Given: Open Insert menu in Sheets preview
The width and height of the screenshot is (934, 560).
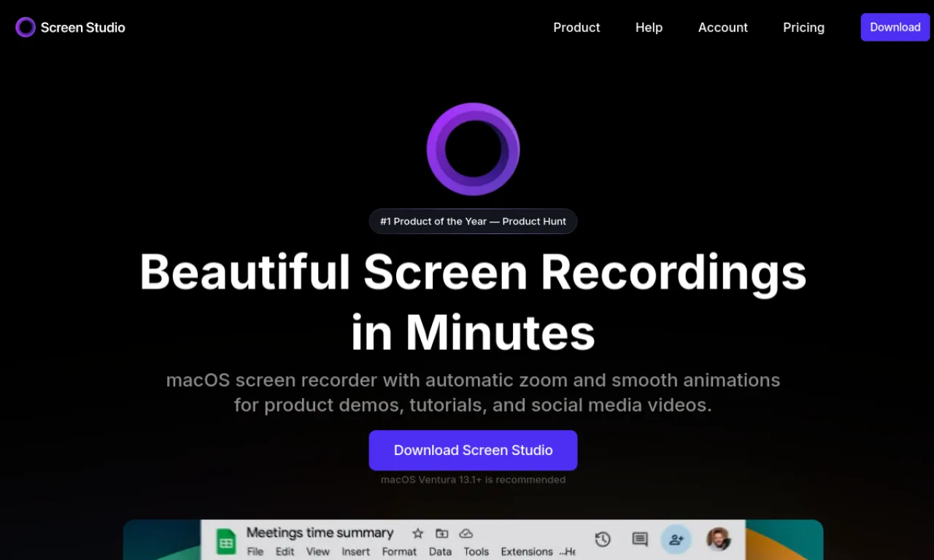Looking at the screenshot, I should (x=356, y=552).
